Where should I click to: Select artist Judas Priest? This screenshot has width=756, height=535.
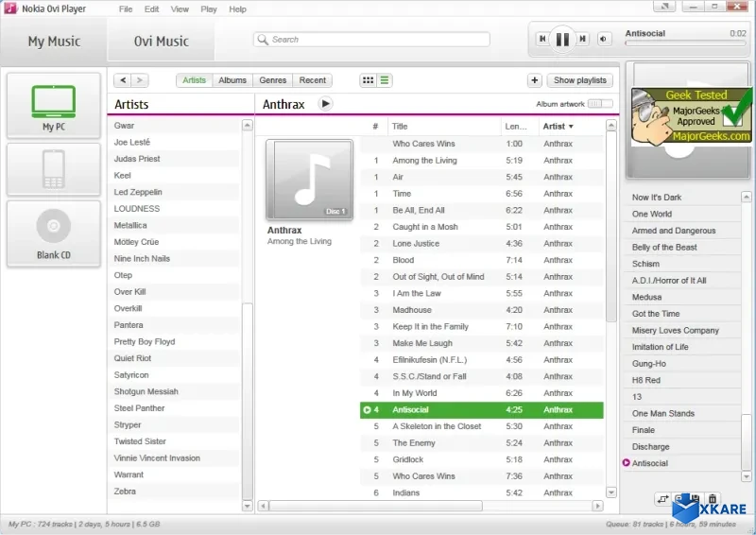click(x=174, y=159)
